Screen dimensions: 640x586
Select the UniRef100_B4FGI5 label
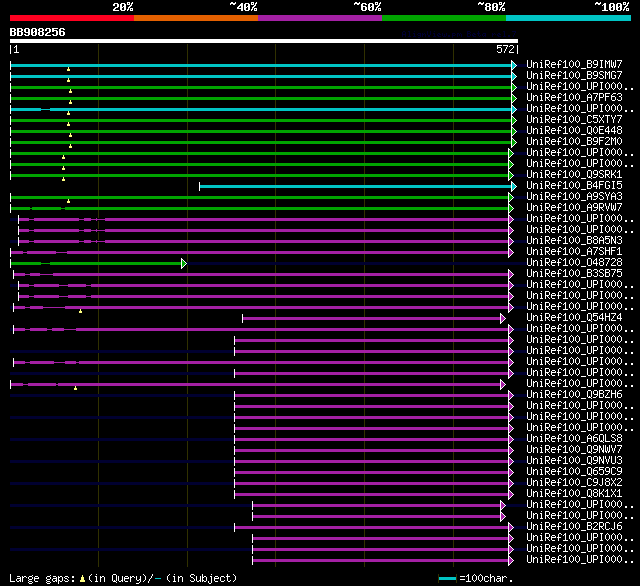coord(574,185)
